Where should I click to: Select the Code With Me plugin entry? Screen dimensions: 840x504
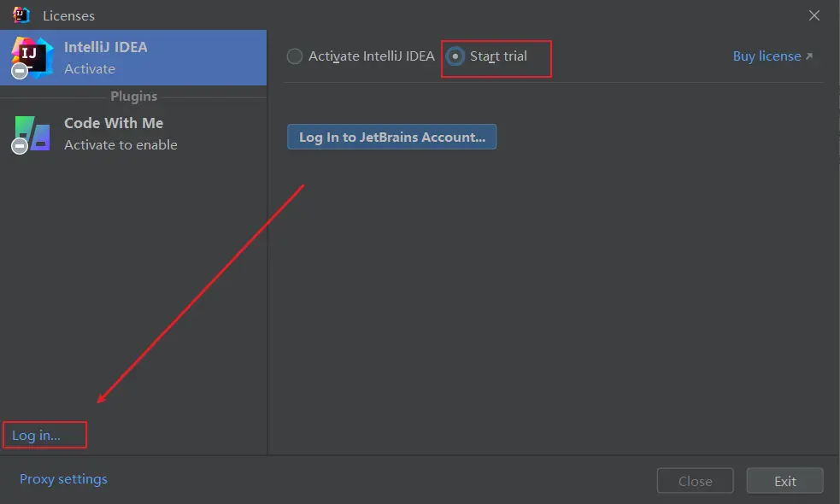point(133,133)
